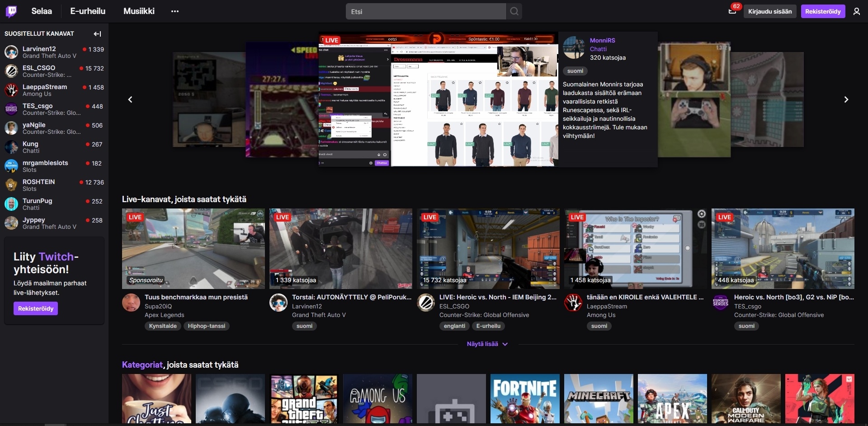Click the suomi tag on featured stream
The width and height of the screenshot is (868, 426).
click(x=575, y=71)
